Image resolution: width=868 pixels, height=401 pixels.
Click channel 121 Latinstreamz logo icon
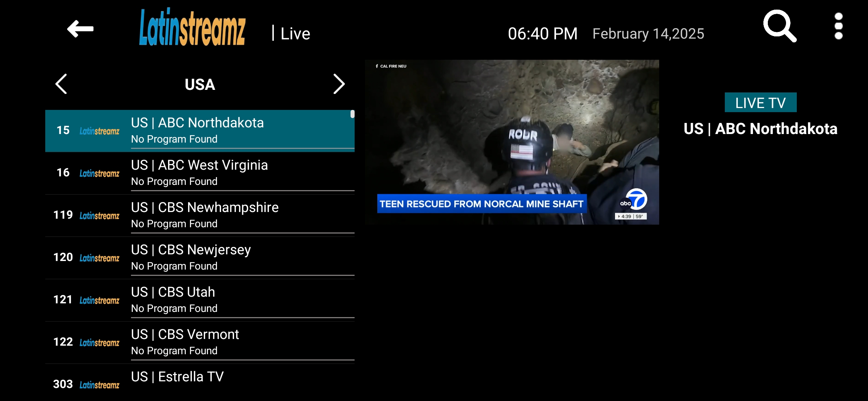[99, 300]
